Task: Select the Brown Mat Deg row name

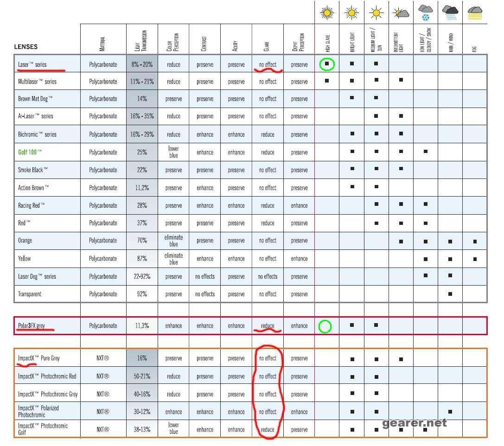Action: pyautogui.click(x=35, y=99)
